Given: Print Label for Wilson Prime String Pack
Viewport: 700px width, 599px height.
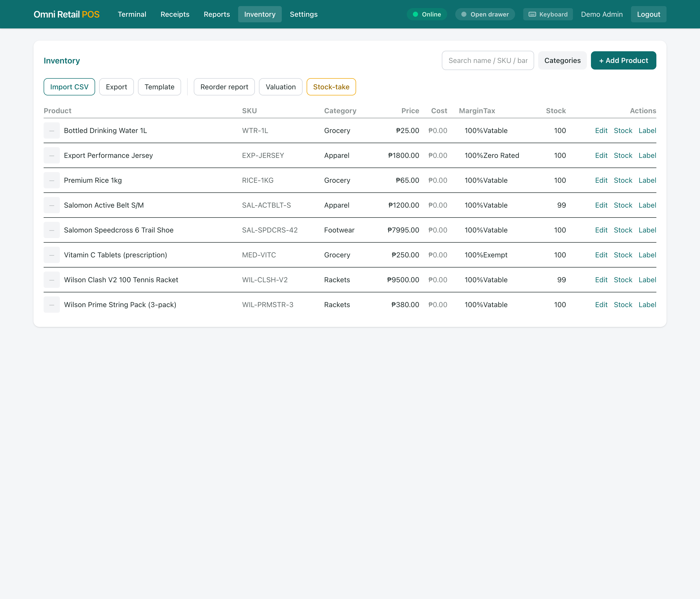Looking at the screenshot, I should pos(647,305).
